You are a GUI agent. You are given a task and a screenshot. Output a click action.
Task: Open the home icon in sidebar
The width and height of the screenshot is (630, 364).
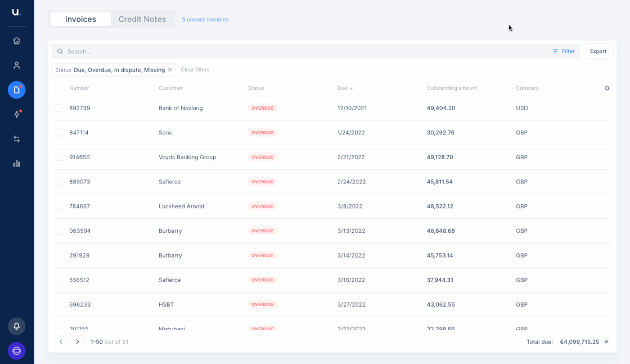[x=16, y=41]
